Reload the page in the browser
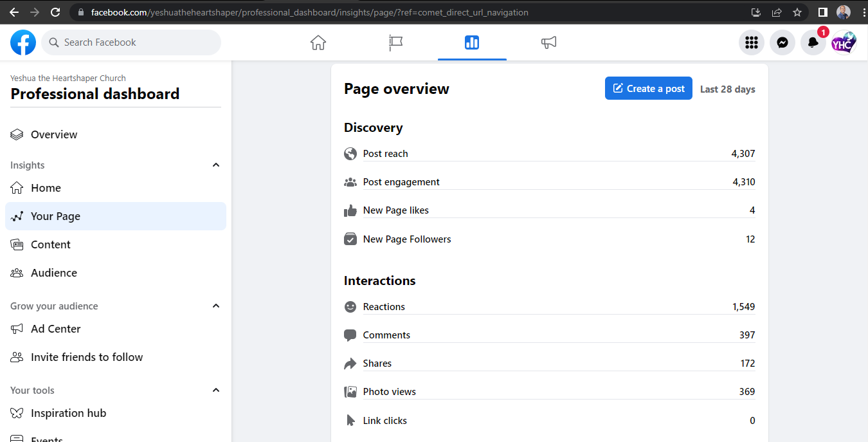This screenshot has width=868, height=442. tap(55, 12)
